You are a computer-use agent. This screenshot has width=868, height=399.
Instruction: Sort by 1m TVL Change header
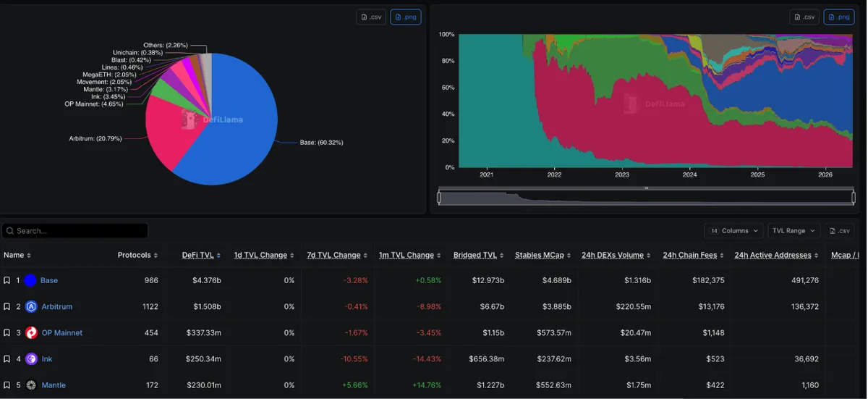point(410,255)
